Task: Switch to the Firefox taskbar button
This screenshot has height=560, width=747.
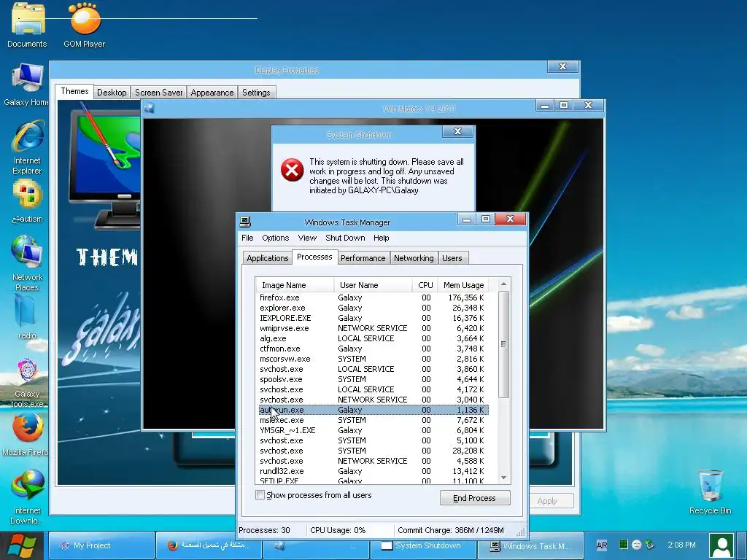Action: pyautogui.click(x=209, y=545)
